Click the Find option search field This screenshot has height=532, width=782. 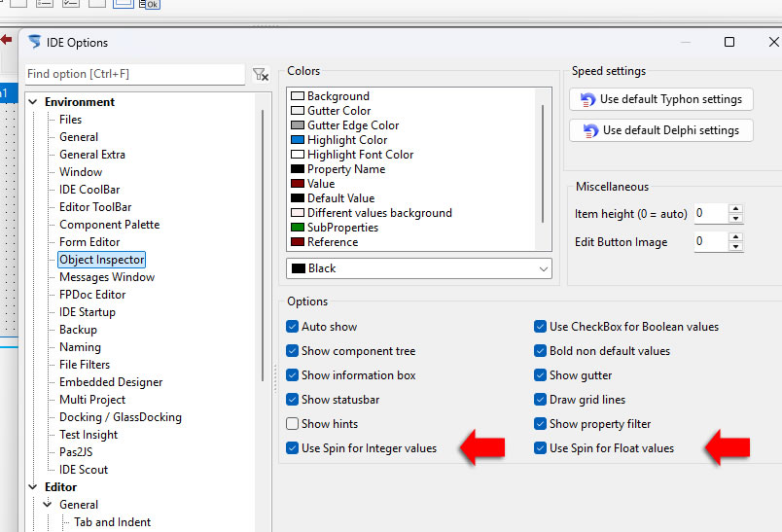pos(134,74)
